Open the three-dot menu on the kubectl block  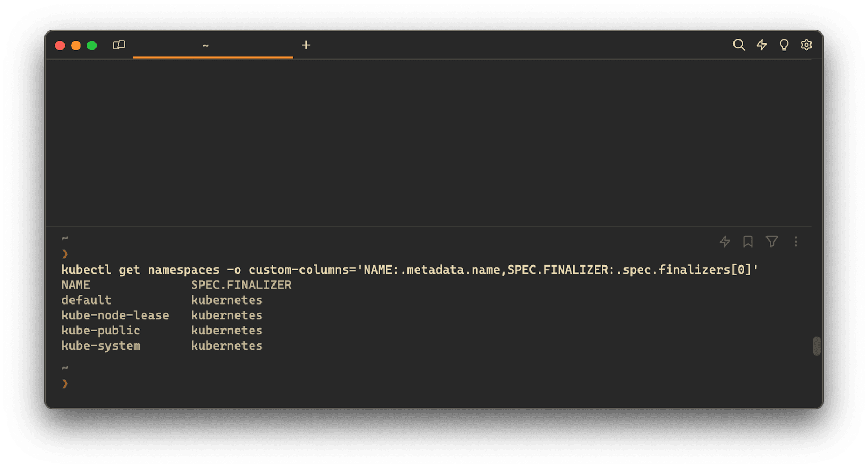(x=796, y=242)
